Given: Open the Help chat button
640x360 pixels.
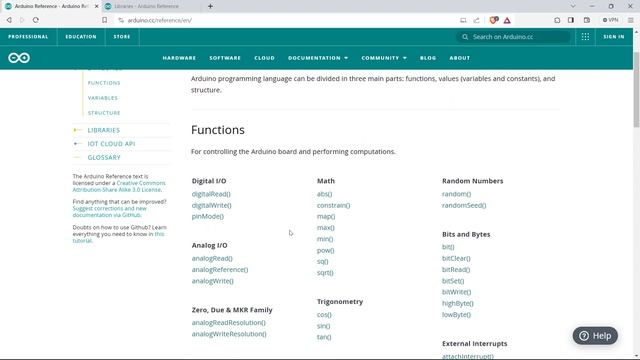Looking at the screenshot, I should click(x=595, y=336).
